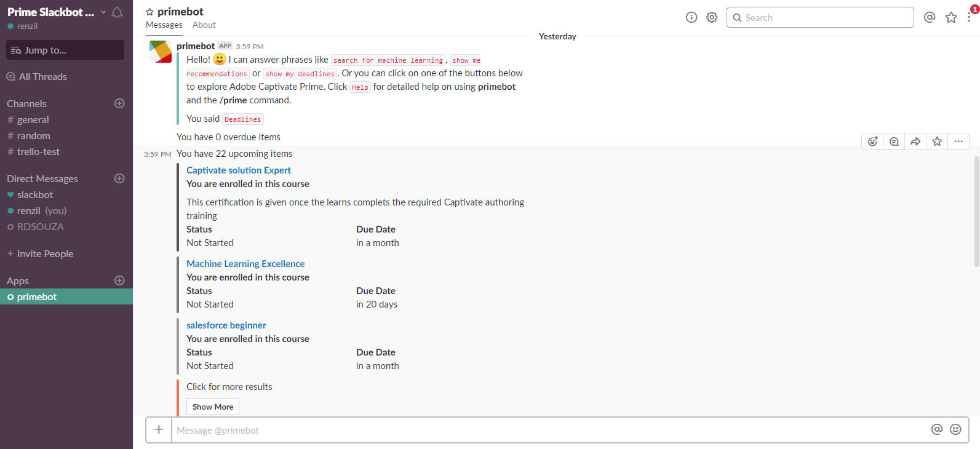
Task: Show starred items icon in the top bar
Action: pyautogui.click(x=951, y=17)
